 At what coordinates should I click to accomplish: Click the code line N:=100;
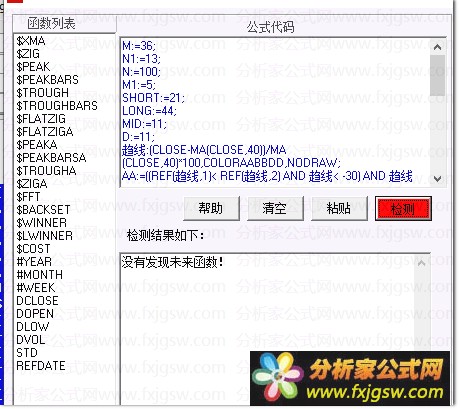141,71
